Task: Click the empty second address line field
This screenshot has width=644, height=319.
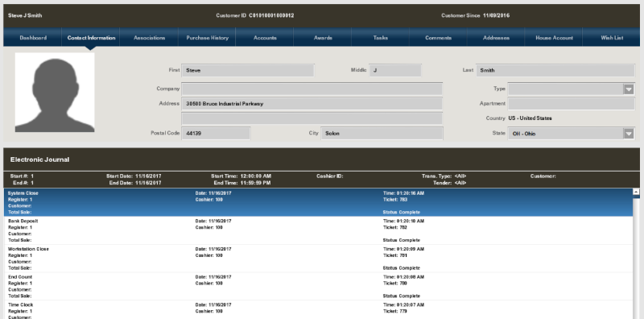Action: pyautogui.click(x=312, y=118)
